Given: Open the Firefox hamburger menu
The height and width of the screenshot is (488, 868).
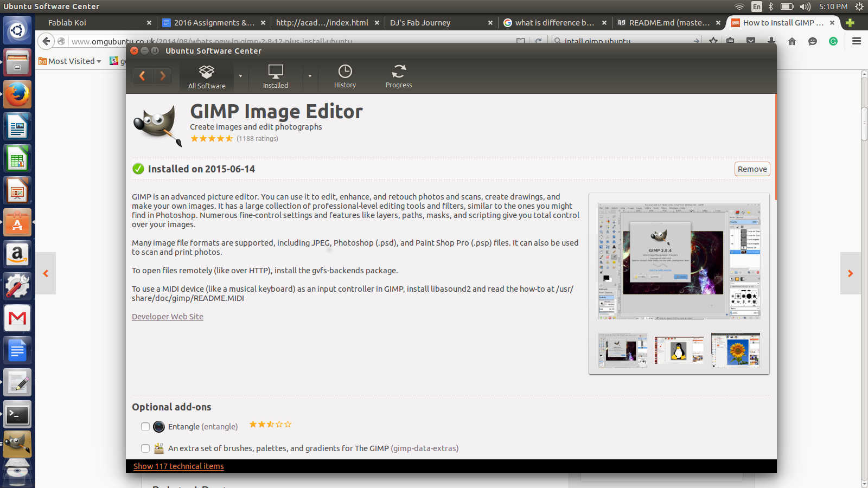Looking at the screenshot, I should [857, 41].
